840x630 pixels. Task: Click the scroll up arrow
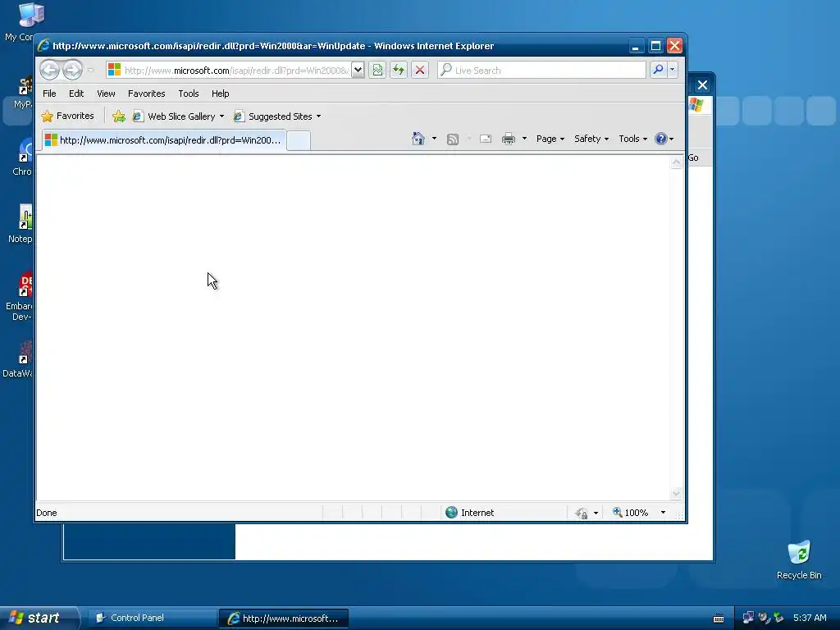pos(676,163)
